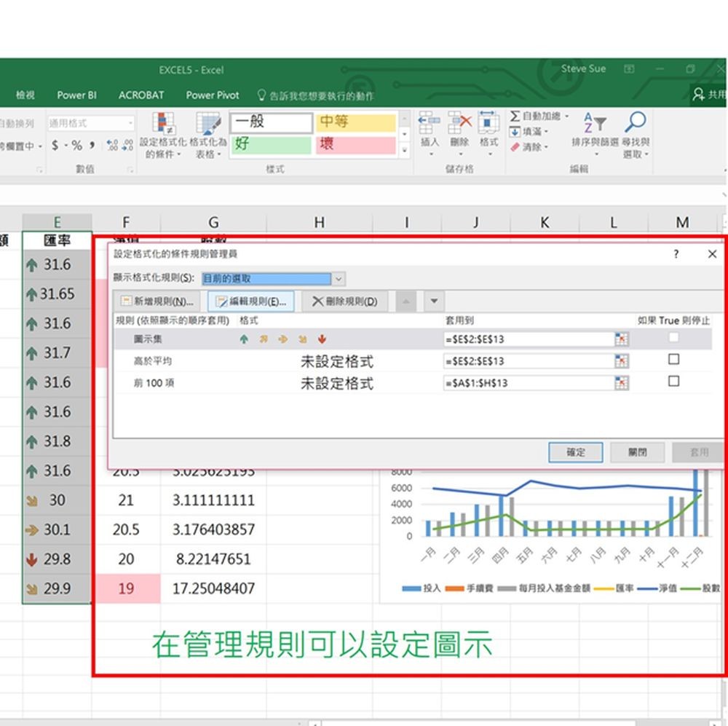
Task: Decrease decimal places
Action: [127, 146]
